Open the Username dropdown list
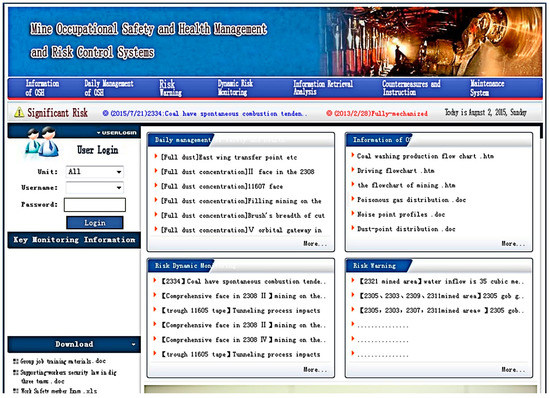This screenshot has height=398, width=550. tap(95, 188)
